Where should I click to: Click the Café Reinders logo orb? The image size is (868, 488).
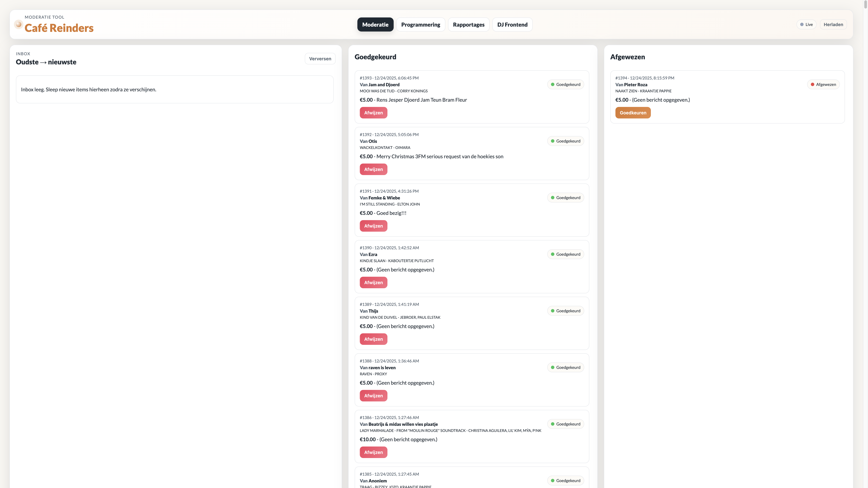(x=18, y=24)
